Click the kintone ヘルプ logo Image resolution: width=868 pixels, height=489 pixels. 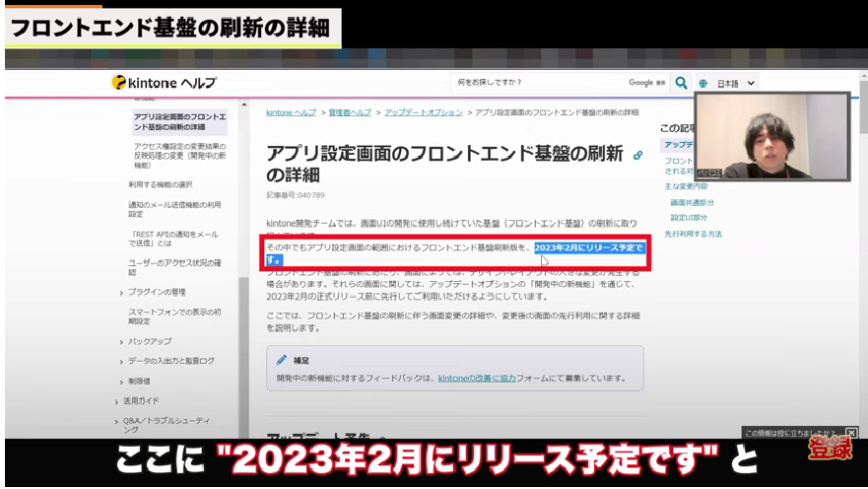[165, 83]
